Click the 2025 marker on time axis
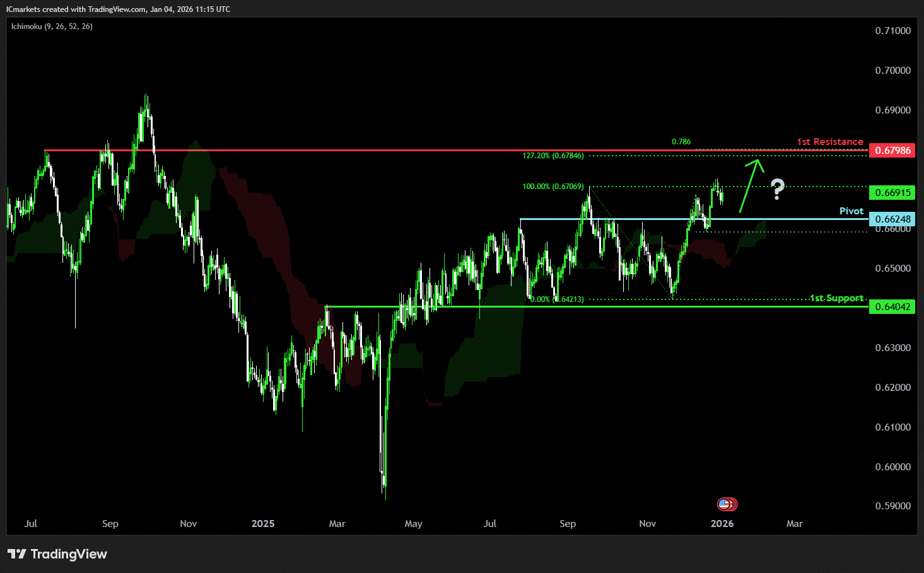924x573 pixels. (x=263, y=524)
